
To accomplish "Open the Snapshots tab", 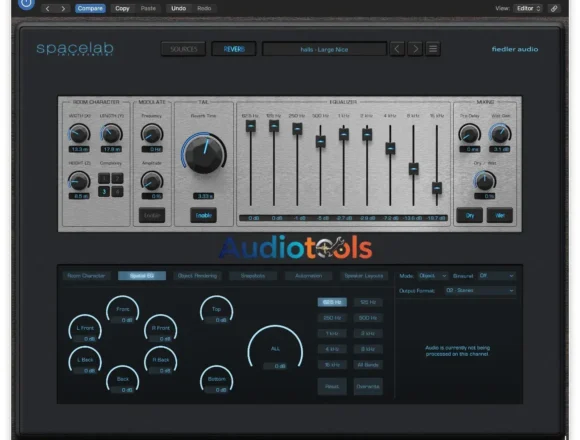I will tap(253, 276).
